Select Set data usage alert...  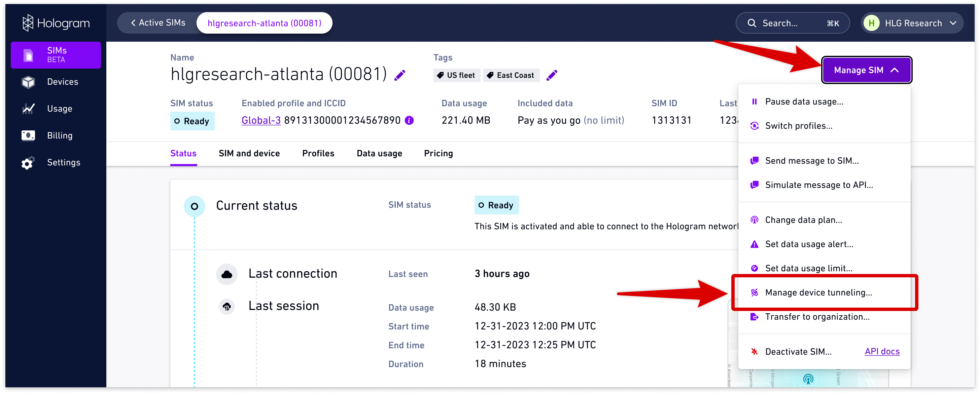[x=824, y=244]
